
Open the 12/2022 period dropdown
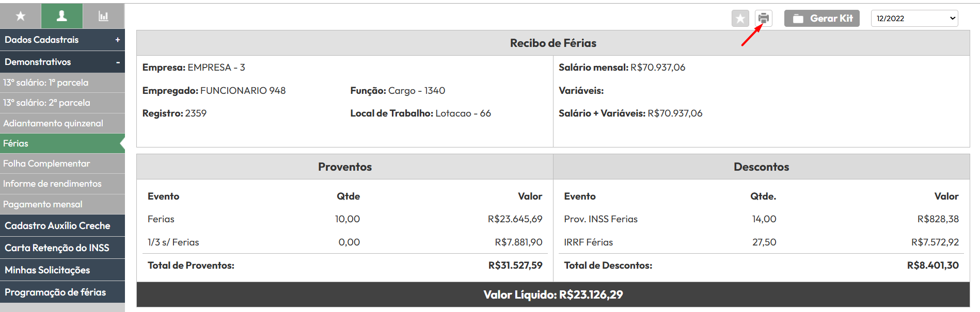[x=914, y=19]
